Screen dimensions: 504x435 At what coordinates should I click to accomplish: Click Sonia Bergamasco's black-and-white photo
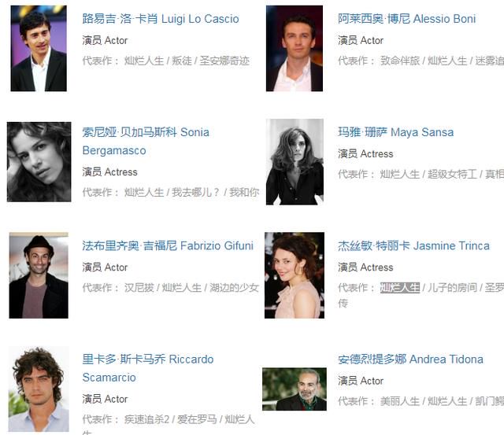pos(39,162)
